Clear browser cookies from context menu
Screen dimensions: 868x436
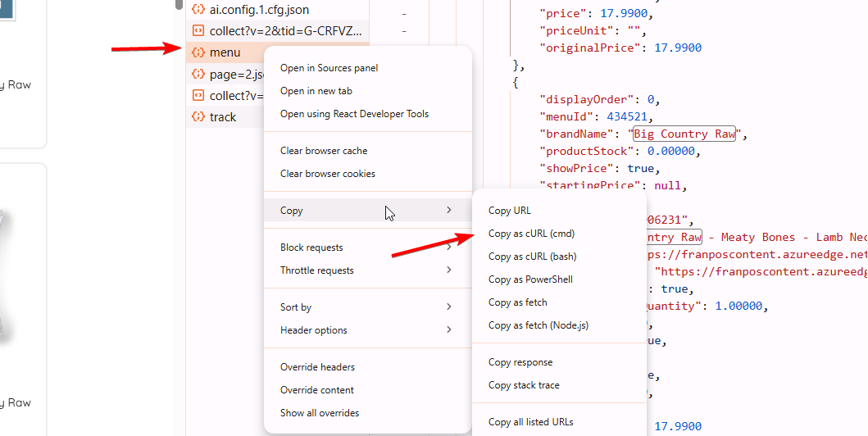click(327, 174)
